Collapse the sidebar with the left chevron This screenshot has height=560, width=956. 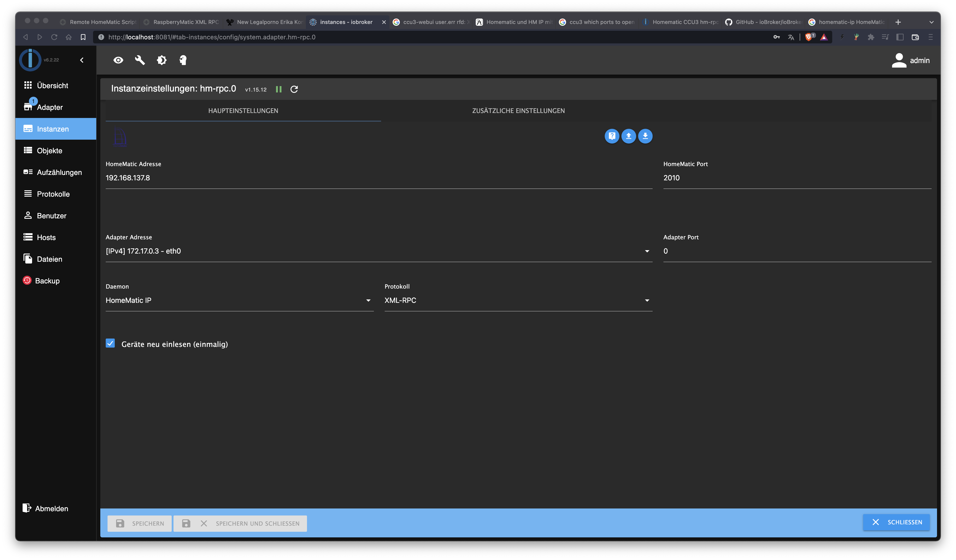[x=82, y=60]
